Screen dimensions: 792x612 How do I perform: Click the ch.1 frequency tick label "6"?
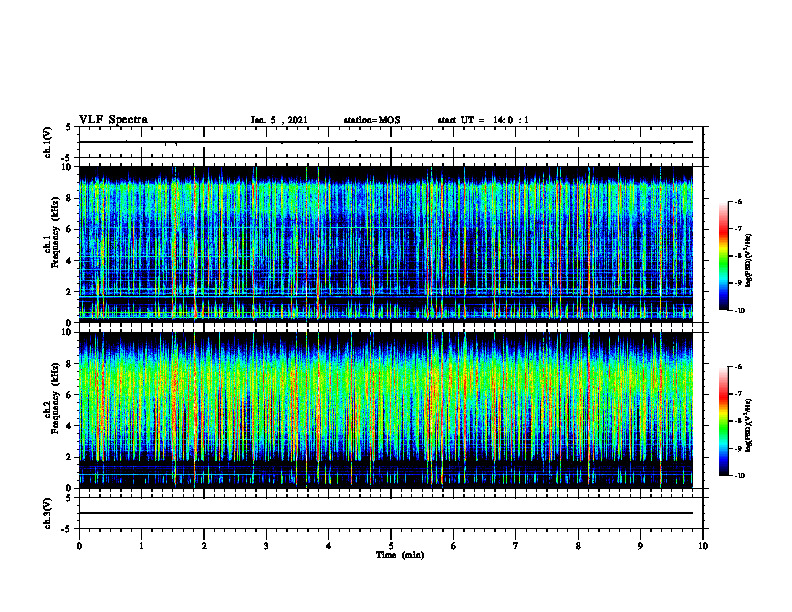70,229
